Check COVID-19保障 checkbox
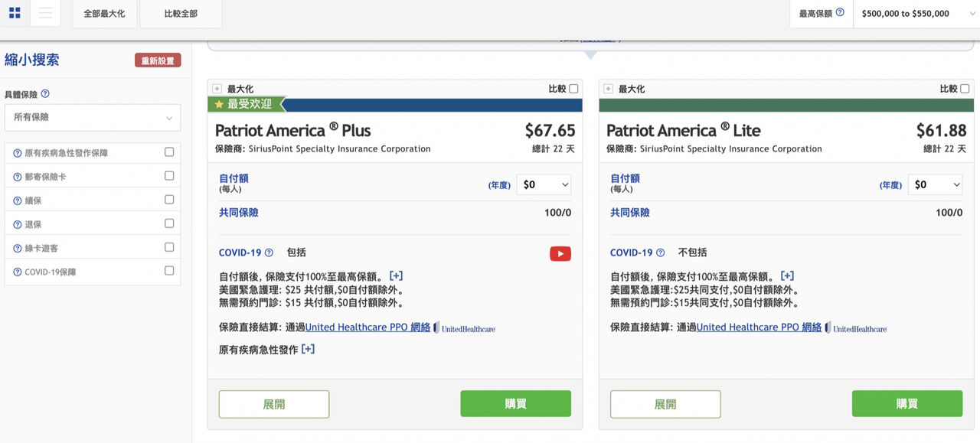The image size is (980, 443). click(x=169, y=271)
